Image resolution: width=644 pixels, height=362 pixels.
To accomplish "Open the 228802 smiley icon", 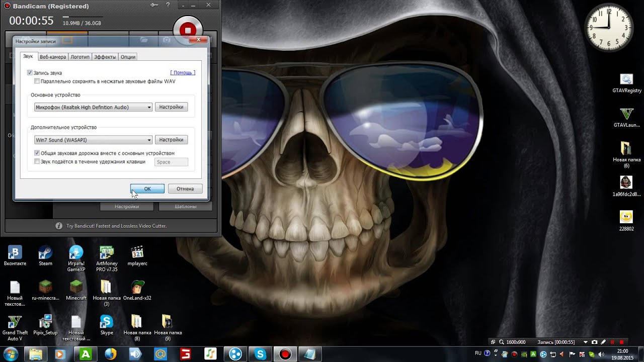I will (626, 220).
